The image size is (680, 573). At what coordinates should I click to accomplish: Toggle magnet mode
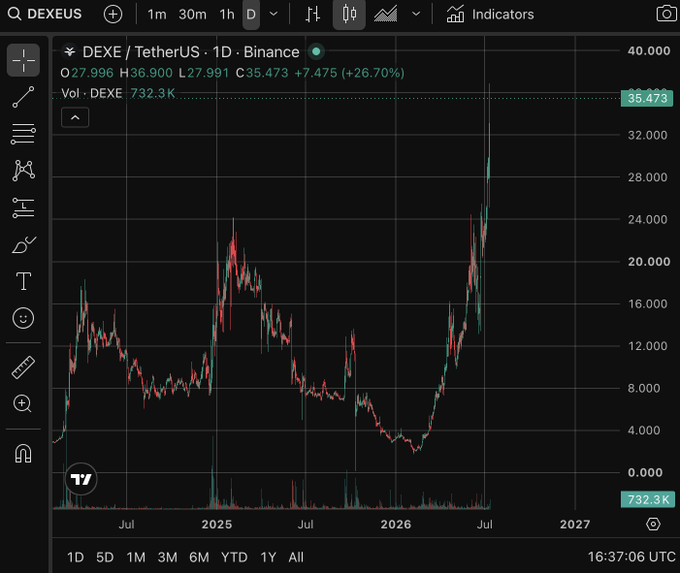(x=23, y=454)
